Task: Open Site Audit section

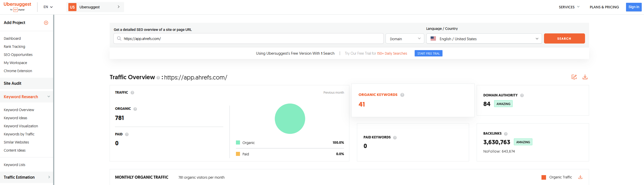Action: pyautogui.click(x=27, y=83)
